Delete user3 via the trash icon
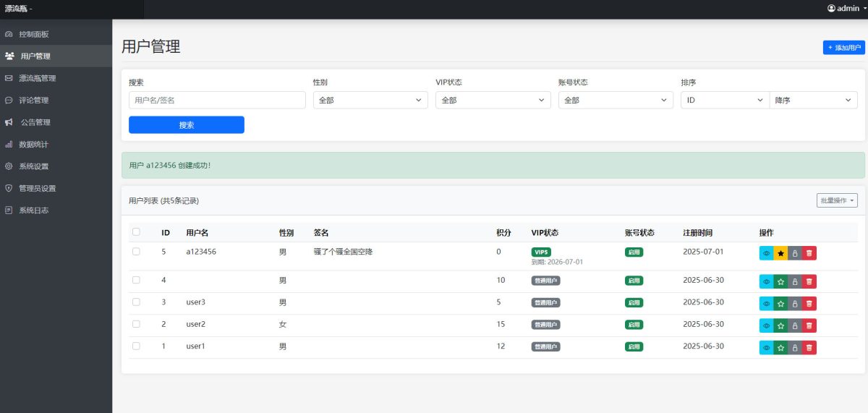The height and width of the screenshot is (413, 868). click(809, 304)
